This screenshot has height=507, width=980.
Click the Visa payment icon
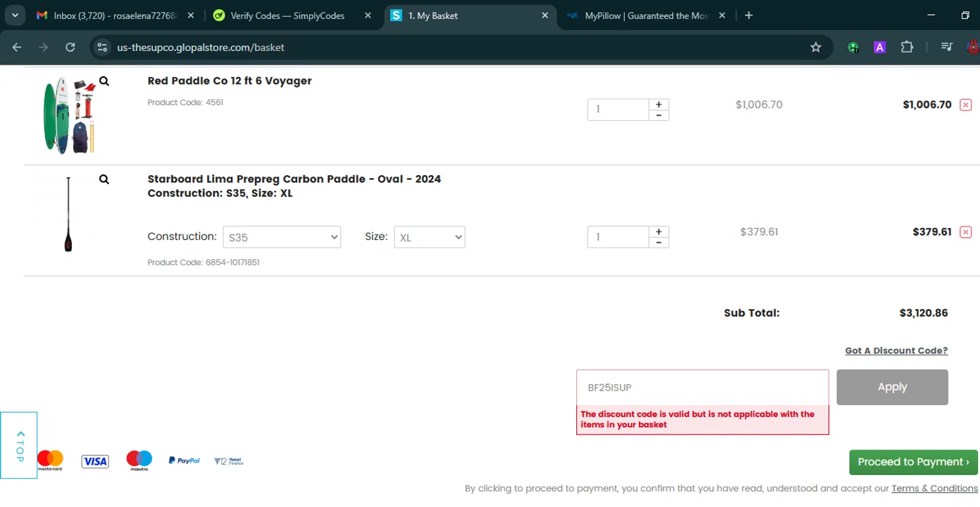coord(95,461)
